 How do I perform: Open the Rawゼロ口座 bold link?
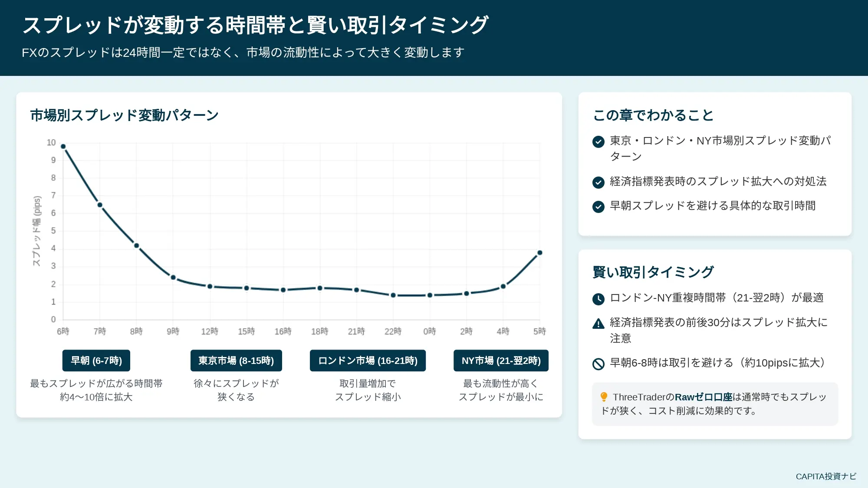pos(704,397)
